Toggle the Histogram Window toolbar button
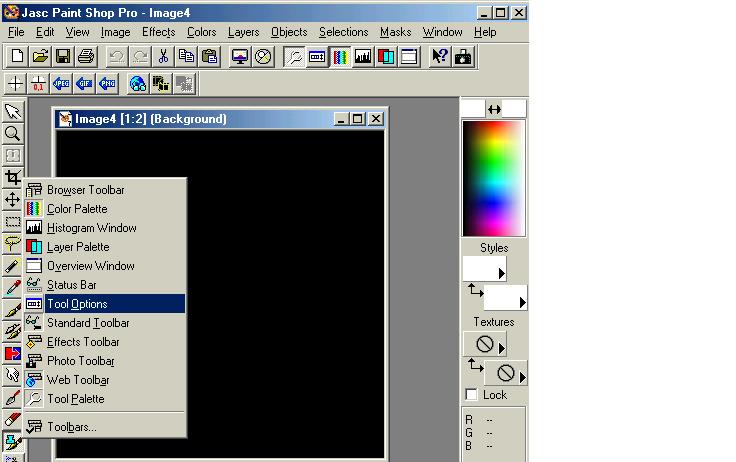 363,57
